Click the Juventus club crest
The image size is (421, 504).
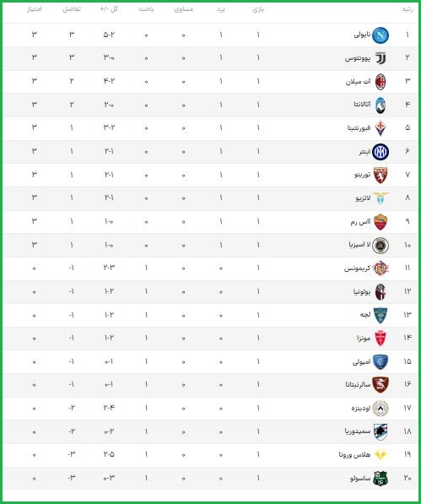[381, 58]
